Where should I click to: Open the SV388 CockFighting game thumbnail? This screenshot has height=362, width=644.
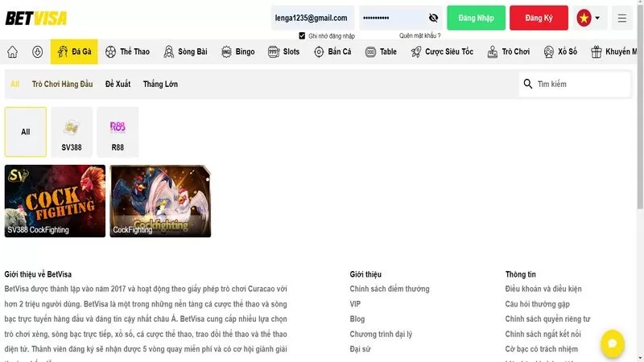click(x=55, y=201)
